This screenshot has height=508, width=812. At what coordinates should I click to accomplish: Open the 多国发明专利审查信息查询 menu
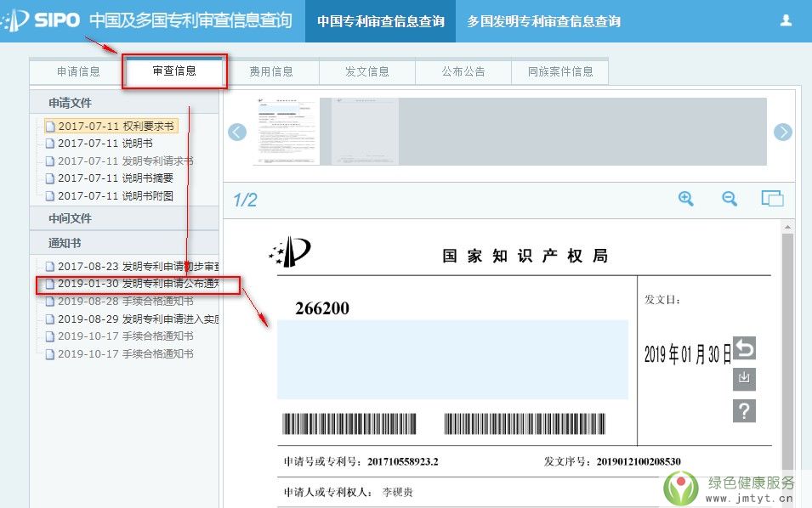[543, 21]
